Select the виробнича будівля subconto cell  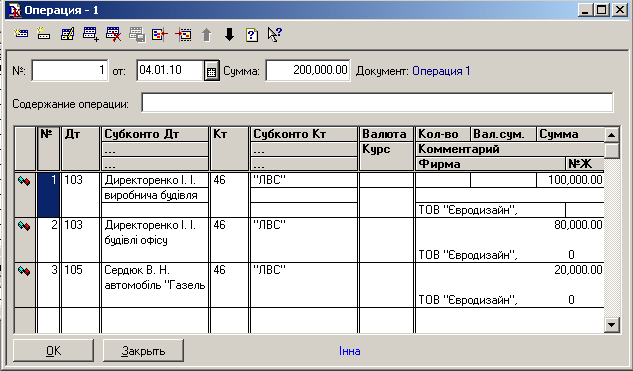(155, 195)
